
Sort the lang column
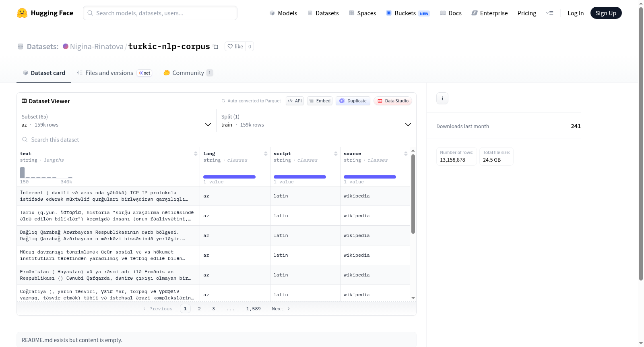266,154
